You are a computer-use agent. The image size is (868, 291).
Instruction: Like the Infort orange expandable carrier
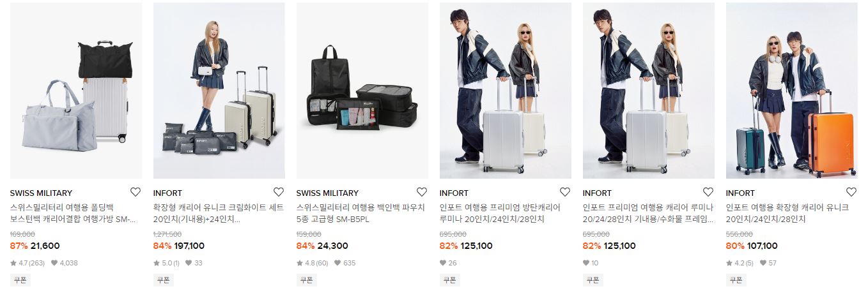click(851, 192)
